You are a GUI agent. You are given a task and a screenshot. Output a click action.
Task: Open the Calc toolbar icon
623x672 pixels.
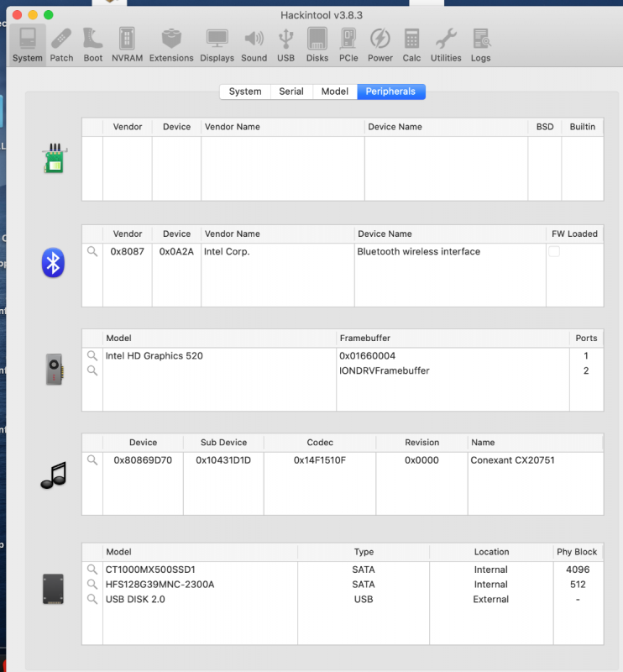tap(411, 45)
